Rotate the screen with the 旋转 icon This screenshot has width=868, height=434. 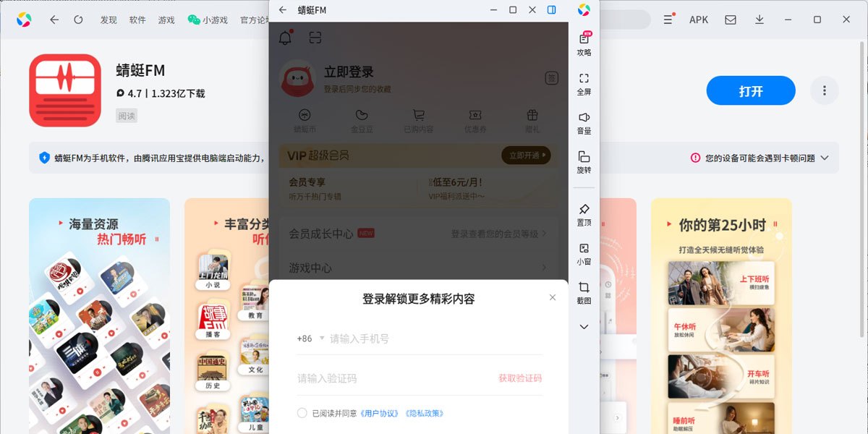pyautogui.click(x=584, y=161)
